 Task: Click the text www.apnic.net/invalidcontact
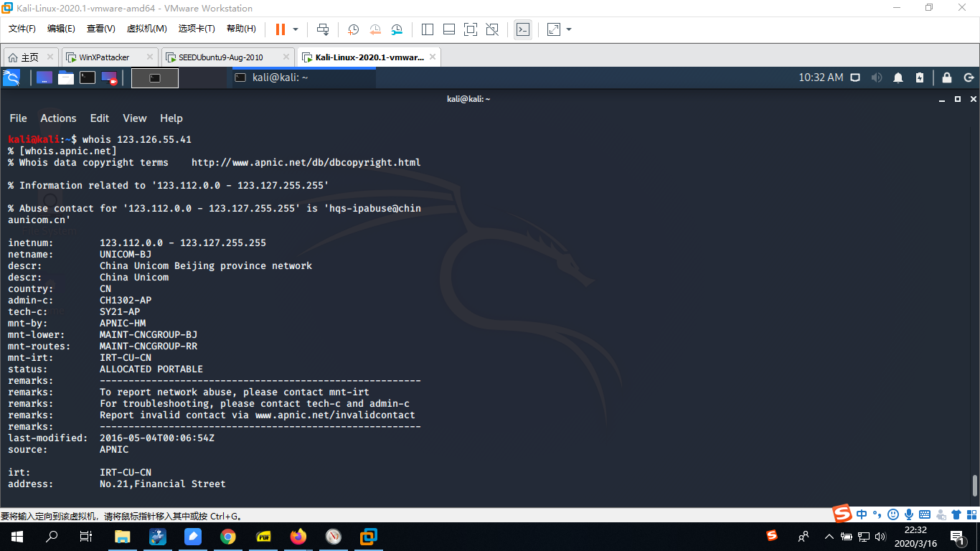tap(335, 415)
